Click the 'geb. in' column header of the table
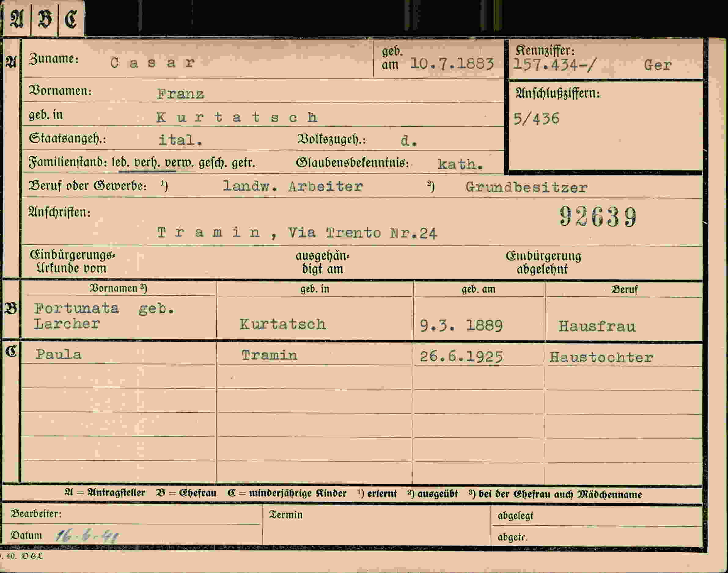Screen dimensions: 728x573 point(315,289)
